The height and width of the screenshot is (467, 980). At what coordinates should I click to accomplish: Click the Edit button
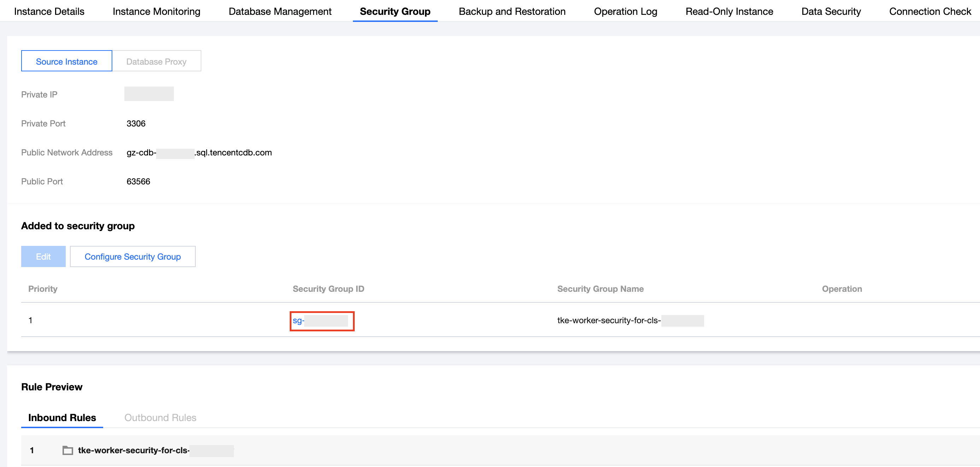pos(43,257)
